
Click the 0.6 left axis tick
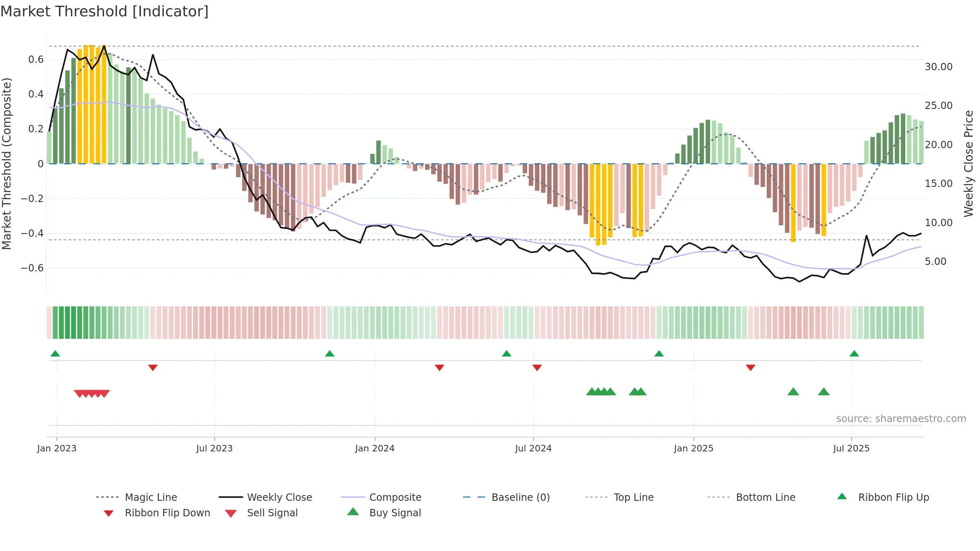36,60
